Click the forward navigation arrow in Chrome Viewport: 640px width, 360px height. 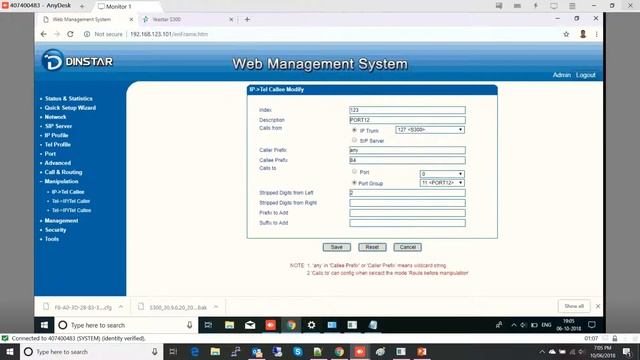tap(57, 34)
